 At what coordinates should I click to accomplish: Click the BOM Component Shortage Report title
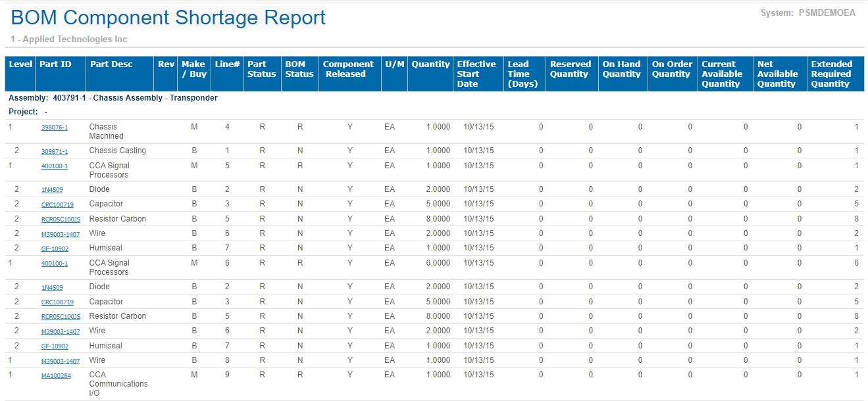(x=168, y=18)
